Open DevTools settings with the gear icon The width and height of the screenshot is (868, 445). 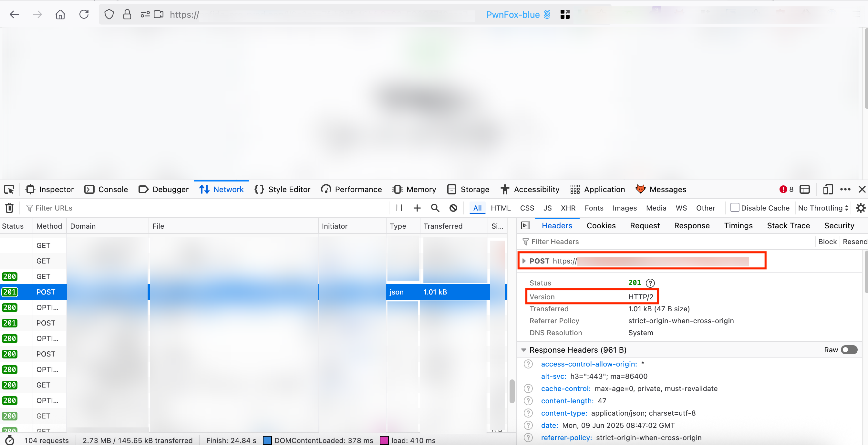[861, 208]
